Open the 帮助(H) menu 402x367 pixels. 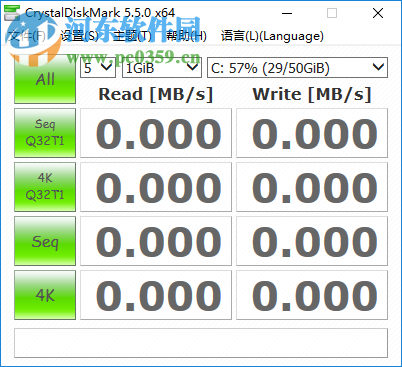(x=186, y=36)
